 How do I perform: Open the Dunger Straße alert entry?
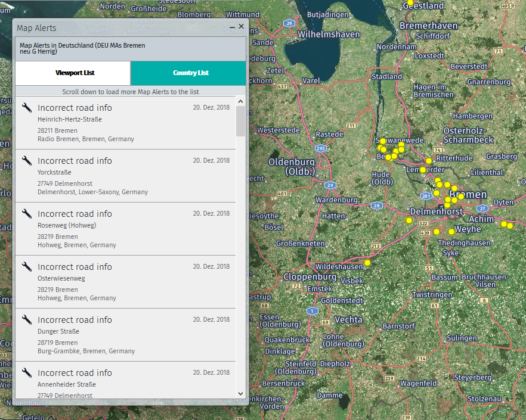coord(125,335)
